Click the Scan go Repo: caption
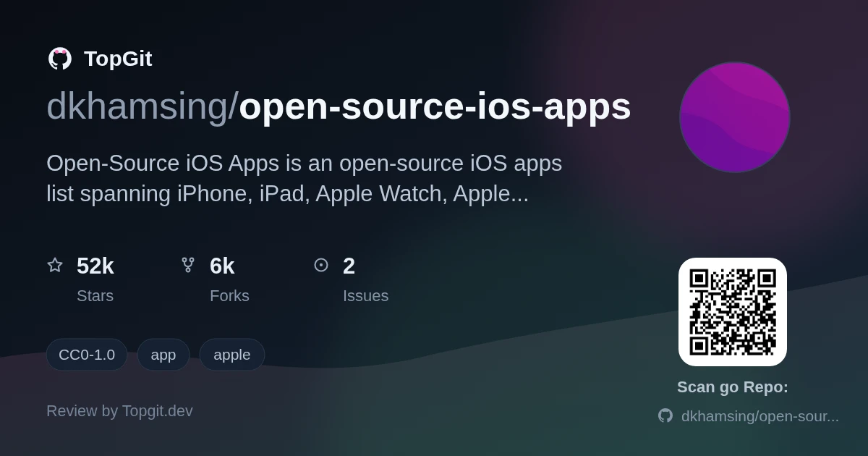868x456 pixels. pos(733,387)
